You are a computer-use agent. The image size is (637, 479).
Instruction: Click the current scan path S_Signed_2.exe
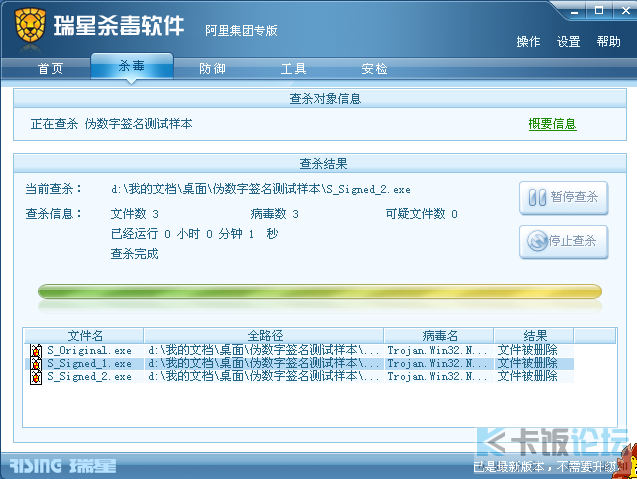[261, 189]
